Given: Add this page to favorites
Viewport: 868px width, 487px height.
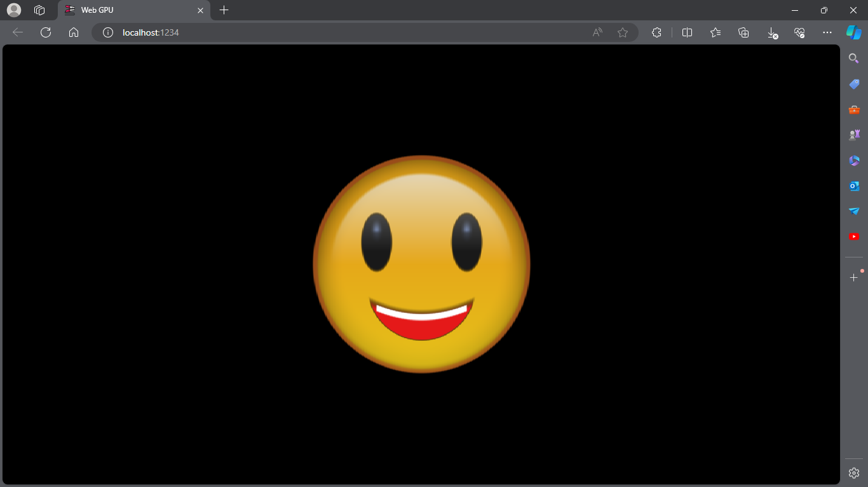Looking at the screenshot, I should click(x=622, y=32).
